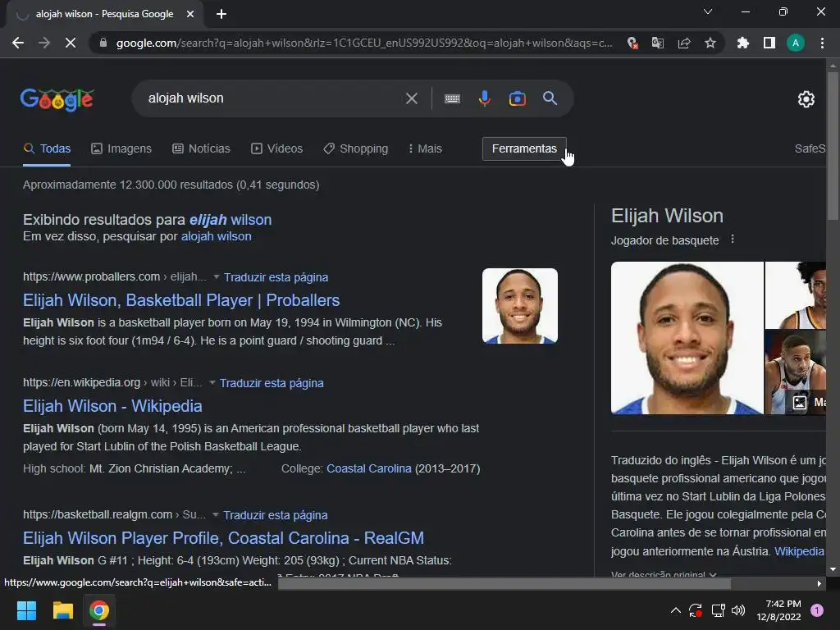Show hidden system tray icons
This screenshot has height=630, width=840.
point(676,610)
